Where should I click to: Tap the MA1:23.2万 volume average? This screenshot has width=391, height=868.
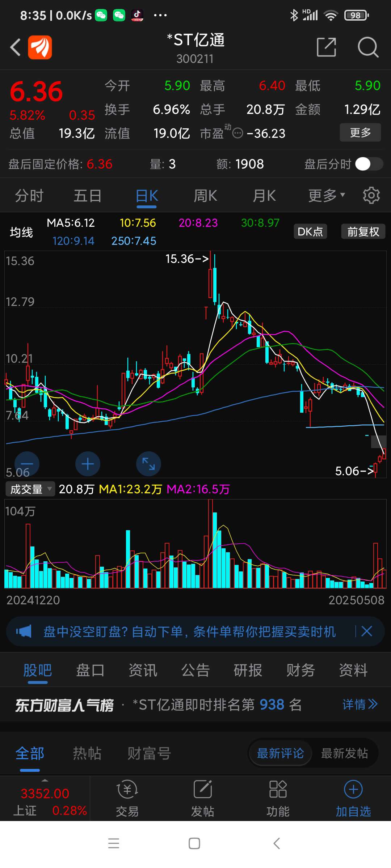coord(130,489)
